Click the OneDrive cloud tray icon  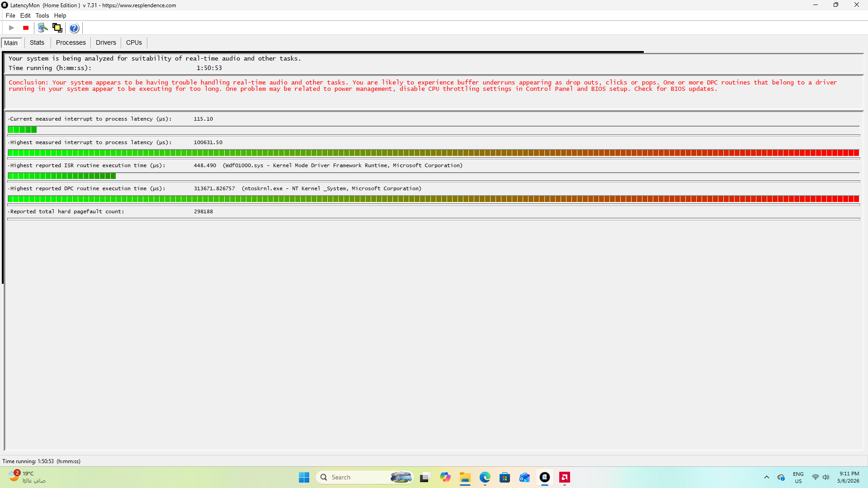tap(781, 477)
